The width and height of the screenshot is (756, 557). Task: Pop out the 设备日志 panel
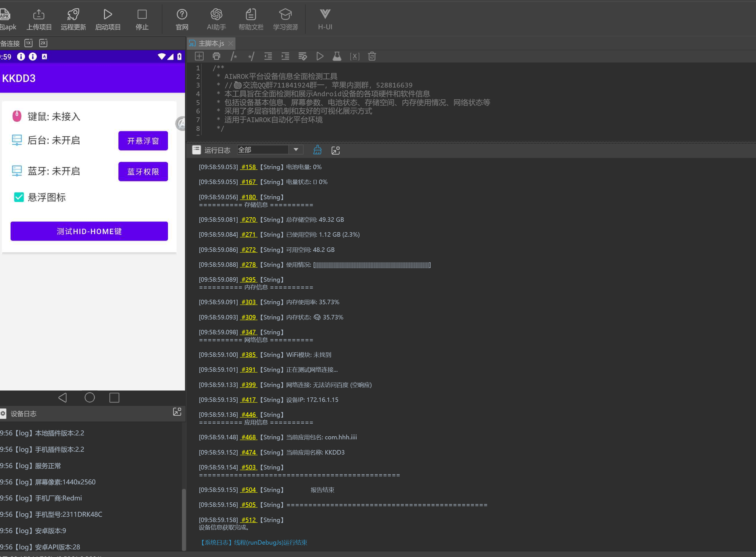click(177, 412)
